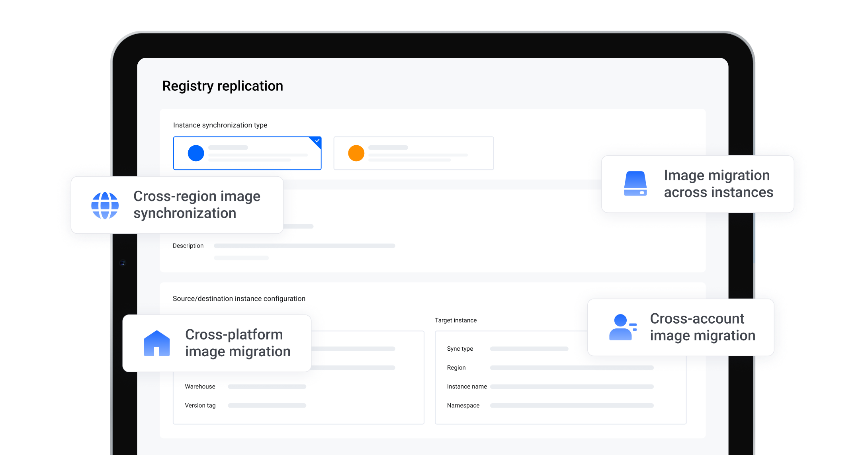Click the globe icon on the cross-region card
This screenshot has width=868, height=455.
click(105, 205)
